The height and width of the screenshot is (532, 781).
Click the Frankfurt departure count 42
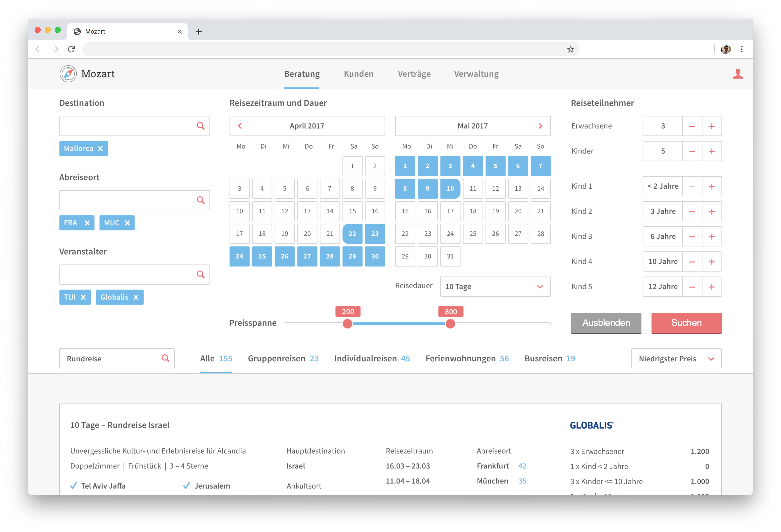522,466
